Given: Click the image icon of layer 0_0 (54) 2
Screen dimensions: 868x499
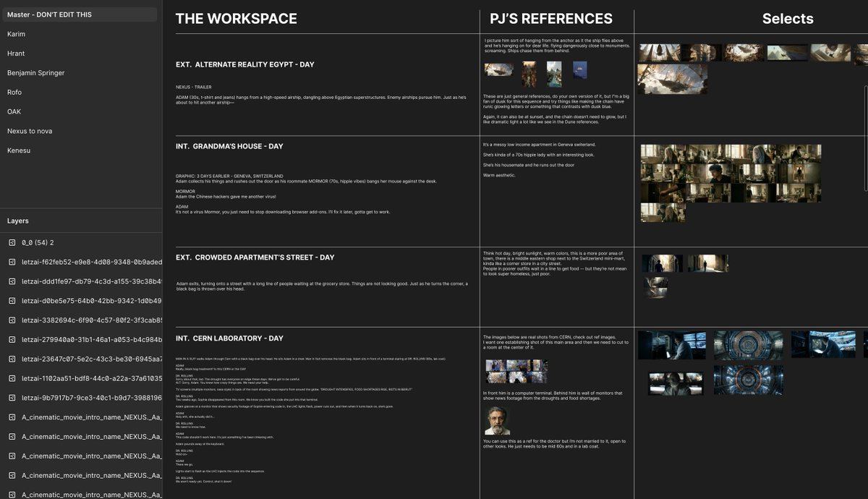Looking at the screenshot, I should point(12,242).
